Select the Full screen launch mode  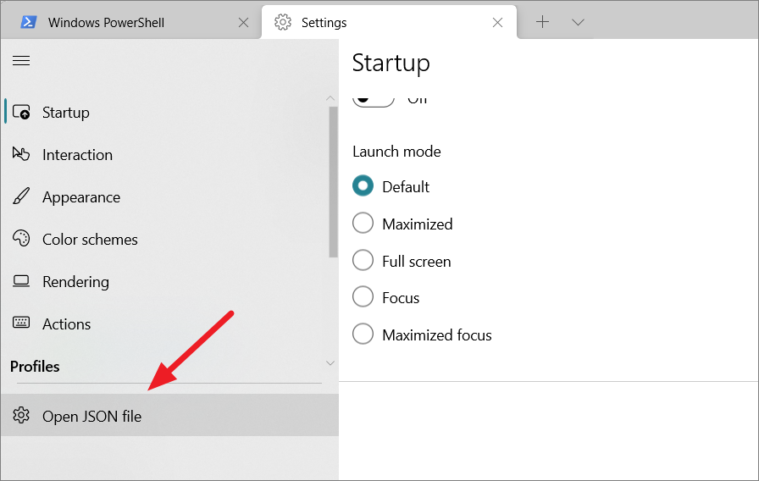point(363,260)
